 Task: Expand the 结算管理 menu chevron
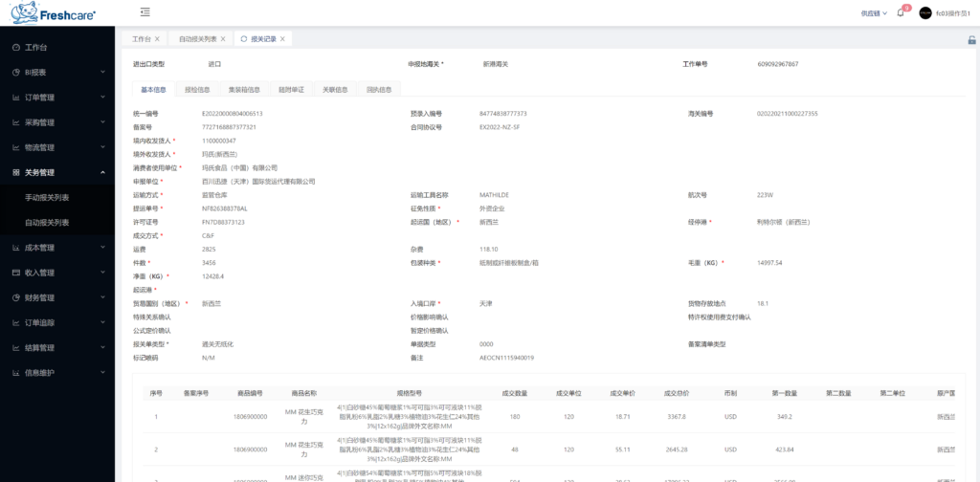click(x=102, y=348)
